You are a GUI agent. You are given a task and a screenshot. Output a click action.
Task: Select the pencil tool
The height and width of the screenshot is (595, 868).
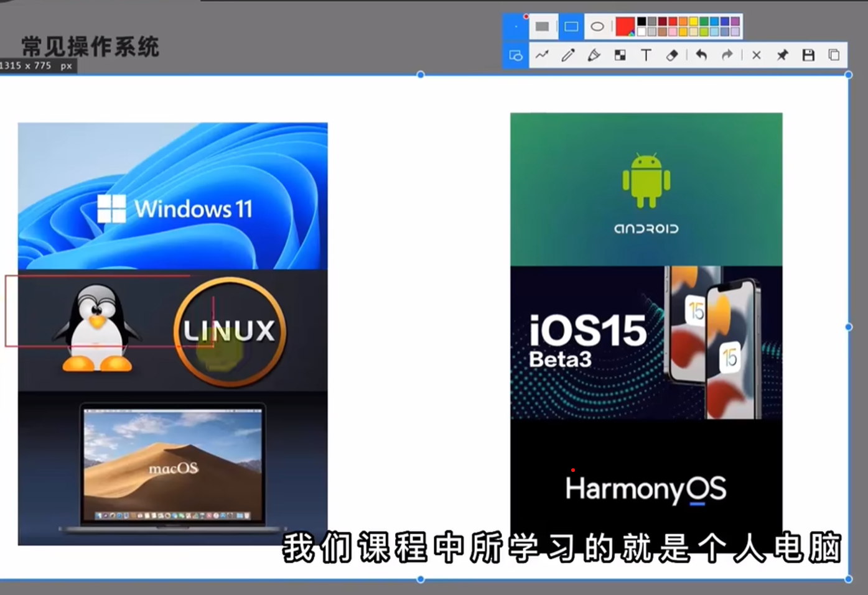point(568,55)
